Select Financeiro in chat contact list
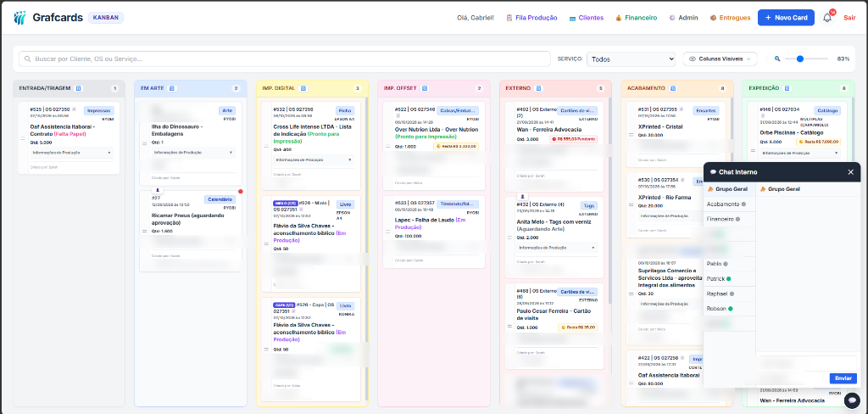The height and width of the screenshot is (414, 868). 729,219
